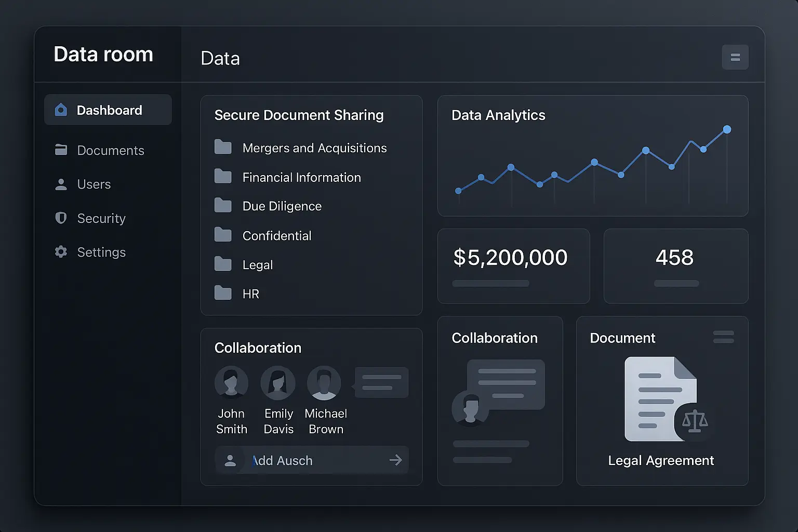Select the Data tab header
Screen dimensions: 798x532
point(220,59)
